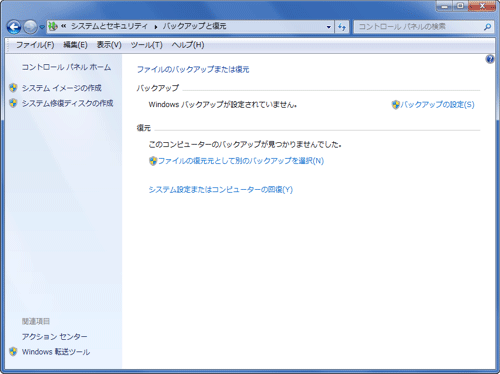Image resolution: width=500 pixels, height=374 pixels.
Task: Click shield icon beside システム修復ディスクの作成
Action: tap(13, 103)
